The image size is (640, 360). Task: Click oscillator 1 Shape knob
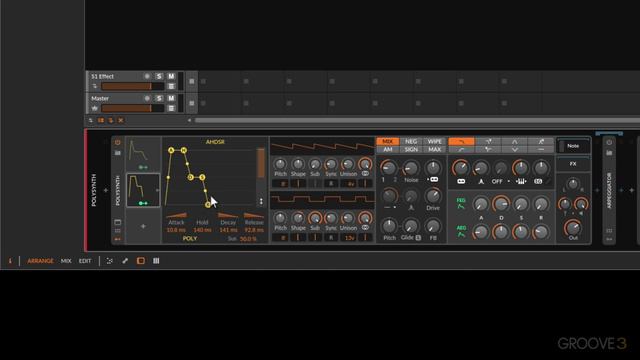click(298, 164)
